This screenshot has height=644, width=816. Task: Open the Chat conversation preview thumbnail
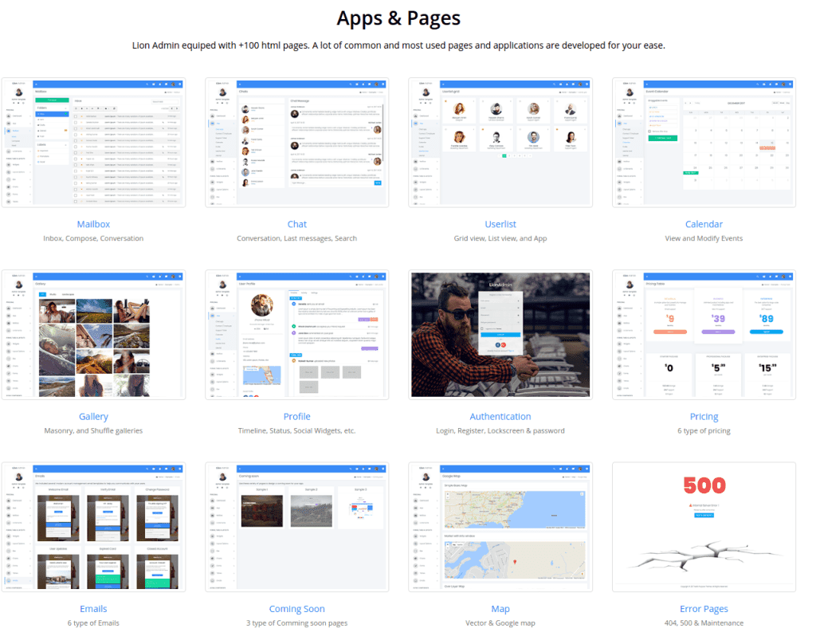[296, 143]
